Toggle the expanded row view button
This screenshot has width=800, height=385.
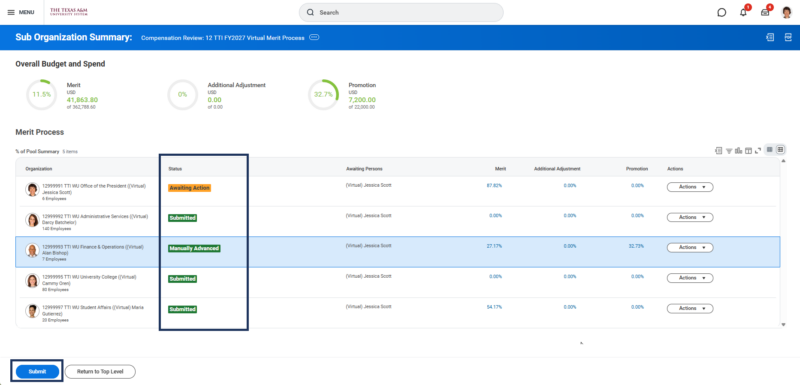click(x=780, y=149)
